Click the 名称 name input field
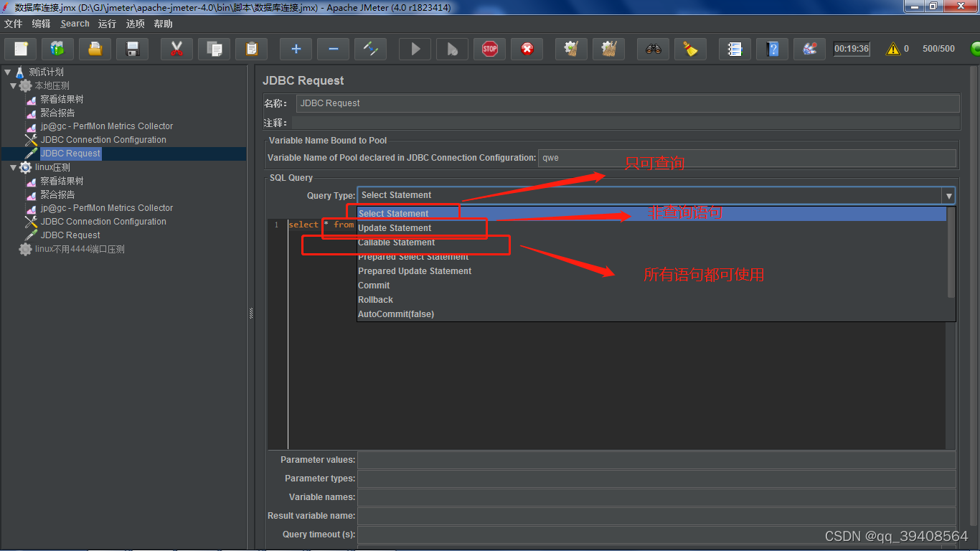The image size is (980, 551). (628, 103)
